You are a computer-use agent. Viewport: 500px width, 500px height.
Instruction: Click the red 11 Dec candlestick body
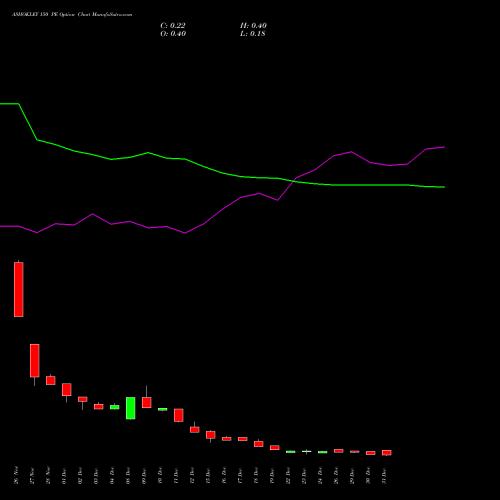179,415
